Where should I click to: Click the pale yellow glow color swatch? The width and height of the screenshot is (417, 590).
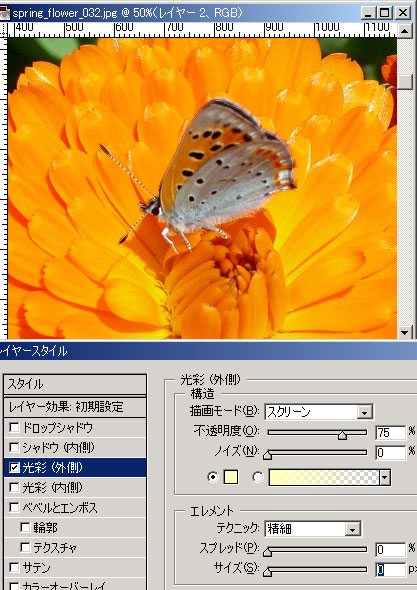(231, 477)
